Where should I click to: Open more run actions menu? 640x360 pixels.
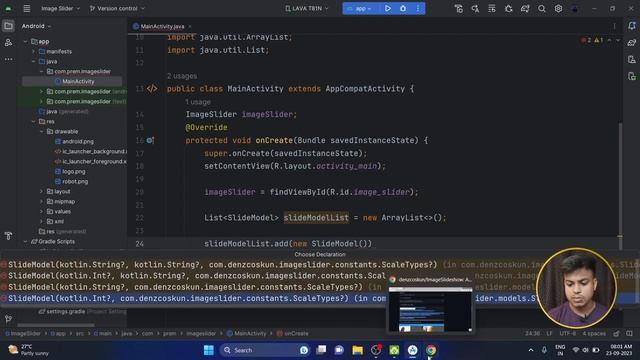click(418, 8)
